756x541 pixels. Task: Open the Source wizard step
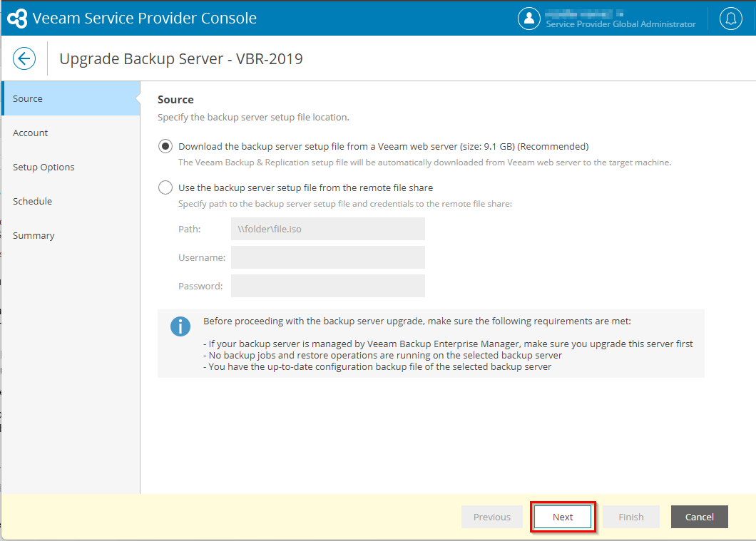click(x=71, y=98)
